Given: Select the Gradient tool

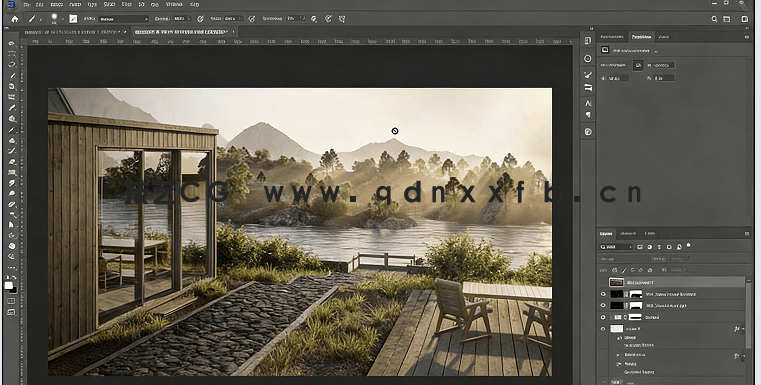Looking at the screenshot, I should pos(12,172).
